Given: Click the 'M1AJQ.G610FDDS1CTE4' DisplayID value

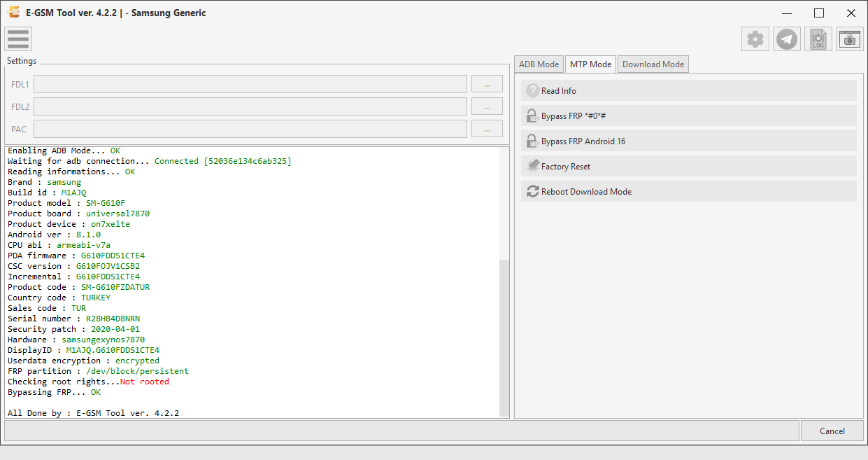Looking at the screenshot, I should (x=113, y=350).
